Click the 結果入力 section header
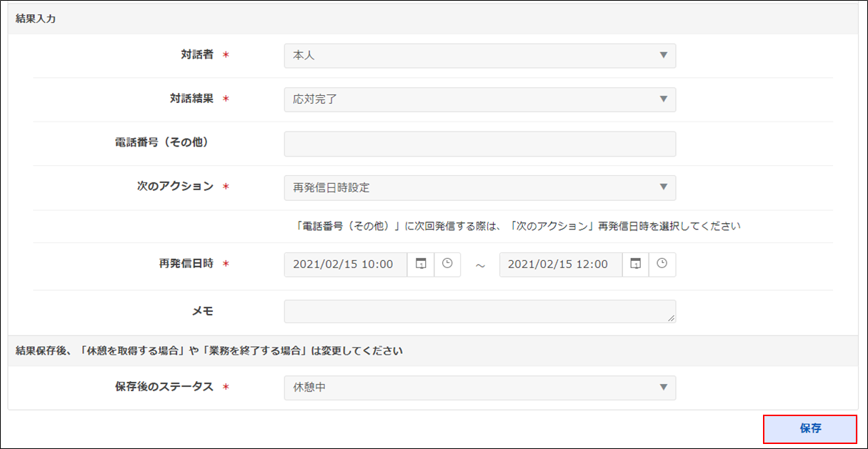The height and width of the screenshot is (449, 868). 36,19
